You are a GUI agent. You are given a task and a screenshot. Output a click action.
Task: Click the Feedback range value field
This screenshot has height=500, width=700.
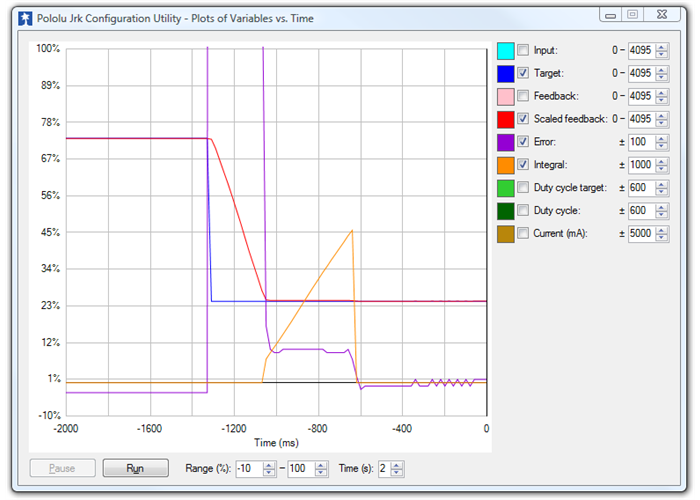pyautogui.click(x=640, y=96)
